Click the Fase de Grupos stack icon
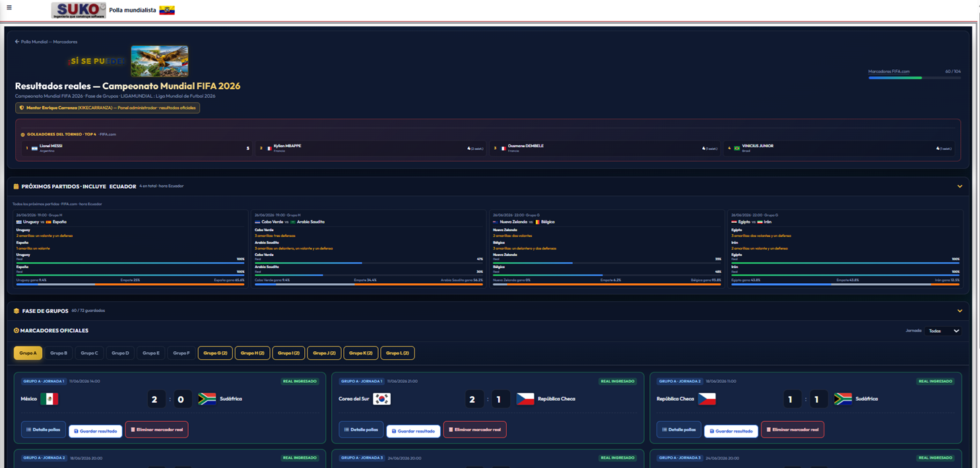This screenshot has height=468, width=980. click(x=16, y=311)
